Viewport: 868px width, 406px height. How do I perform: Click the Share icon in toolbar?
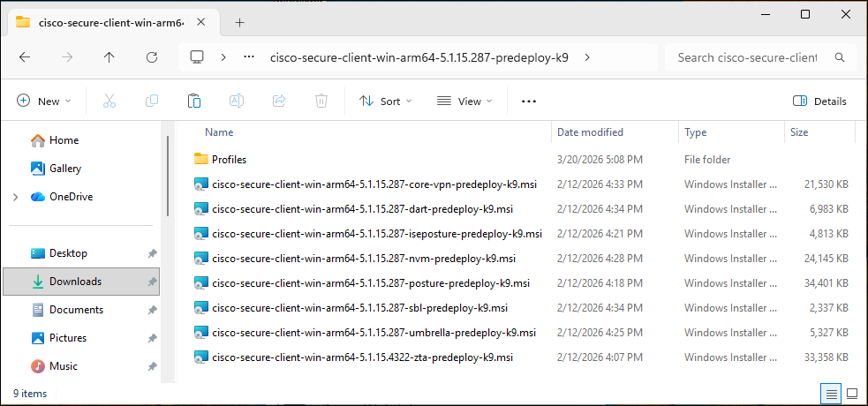(279, 101)
